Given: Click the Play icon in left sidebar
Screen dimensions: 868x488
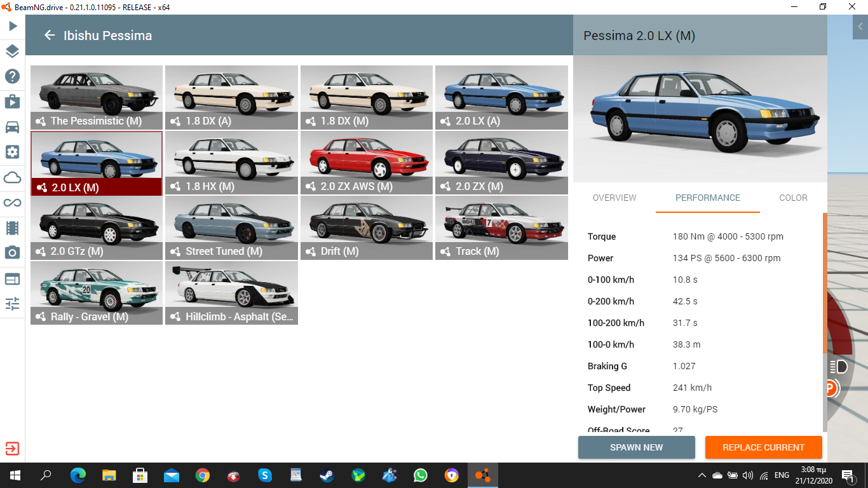Looking at the screenshot, I should (x=12, y=26).
